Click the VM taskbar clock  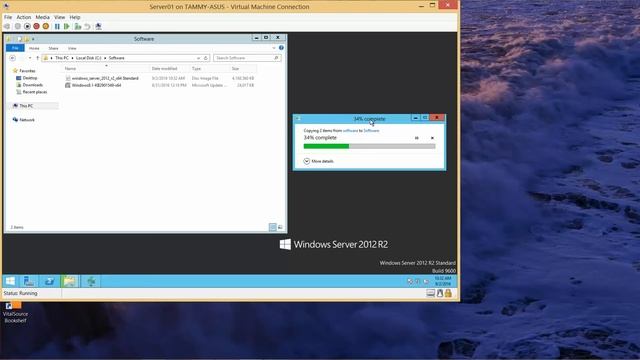[442, 281]
